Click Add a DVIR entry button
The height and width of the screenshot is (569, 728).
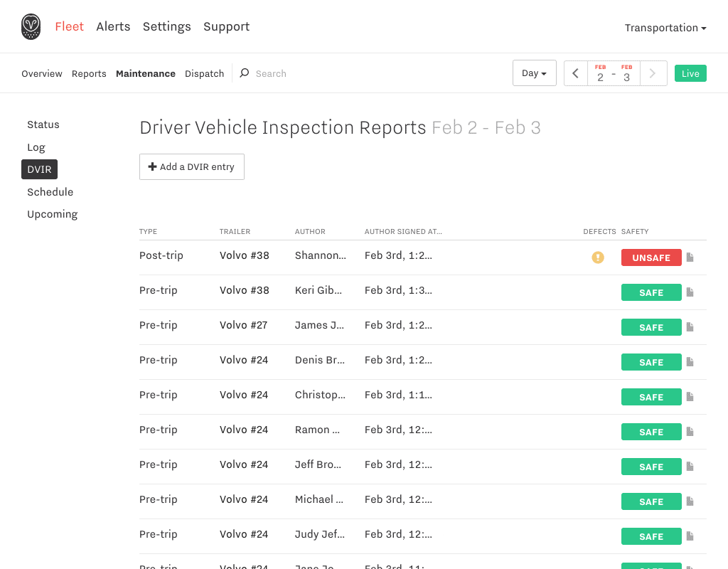(192, 166)
